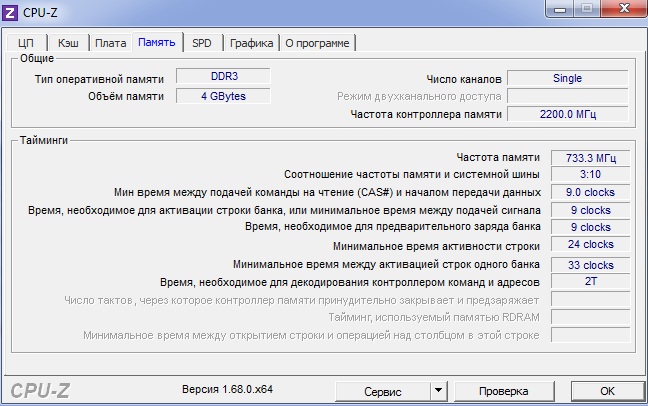
Task: Click the Проверка button
Action: [504, 391]
